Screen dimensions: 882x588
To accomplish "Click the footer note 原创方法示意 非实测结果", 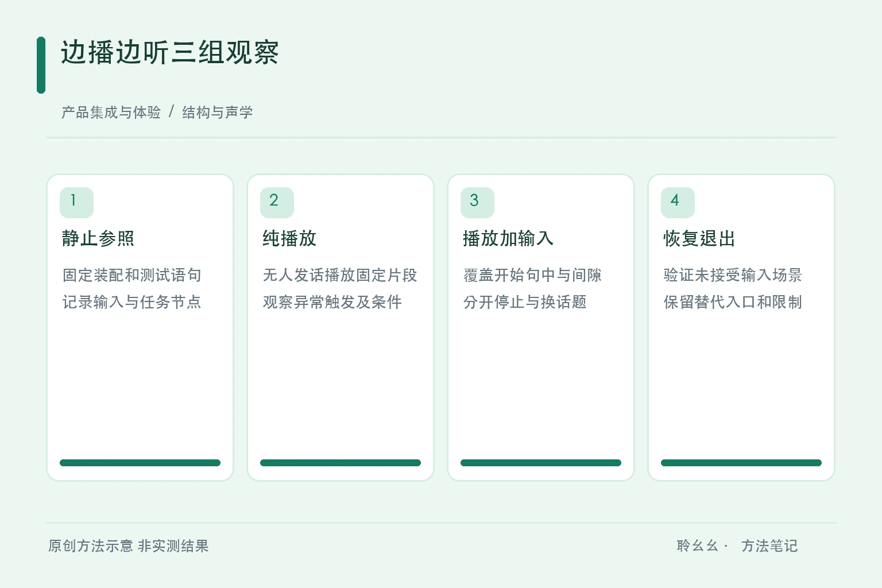I will [x=129, y=546].
